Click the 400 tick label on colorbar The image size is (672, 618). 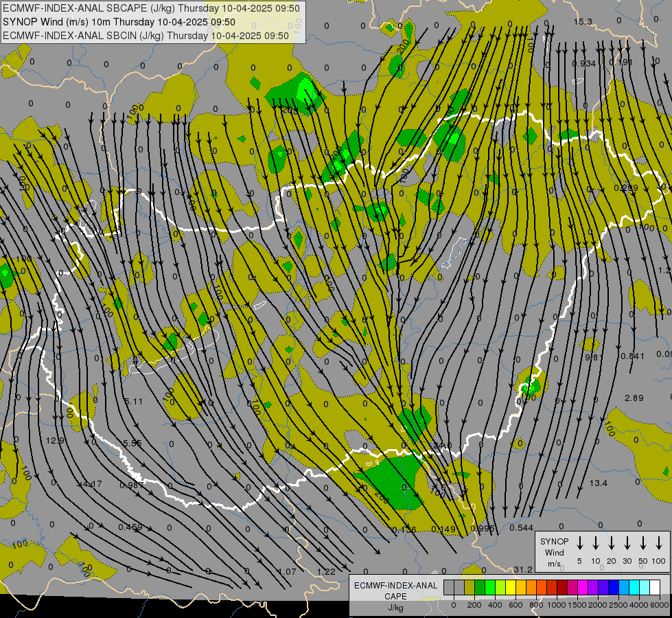tap(495, 605)
